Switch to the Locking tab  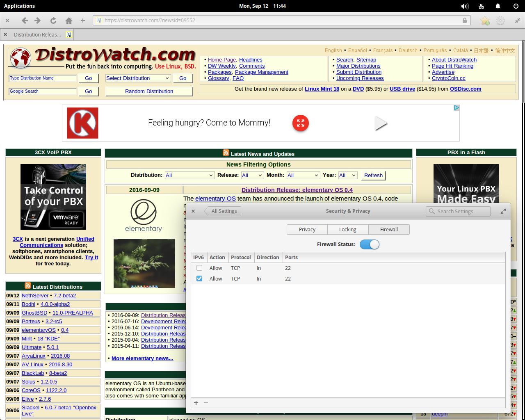click(348, 230)
